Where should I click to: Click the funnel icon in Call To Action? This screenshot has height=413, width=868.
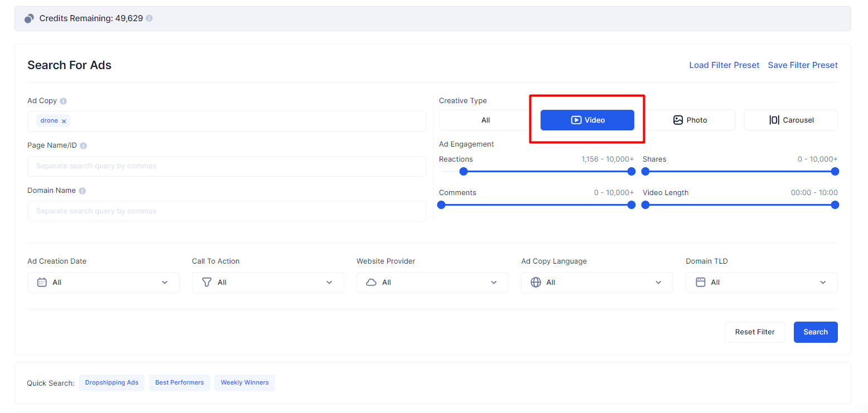point(206,283)
